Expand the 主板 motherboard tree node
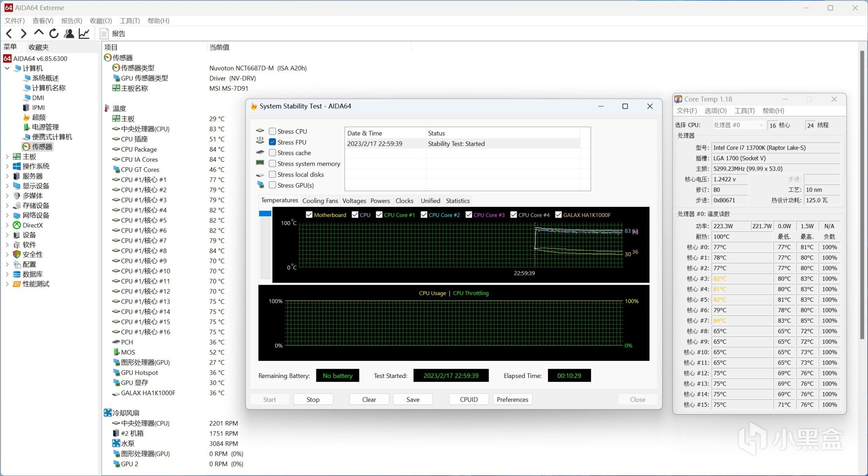Screen dimensions: 868x476 point(7,156)
